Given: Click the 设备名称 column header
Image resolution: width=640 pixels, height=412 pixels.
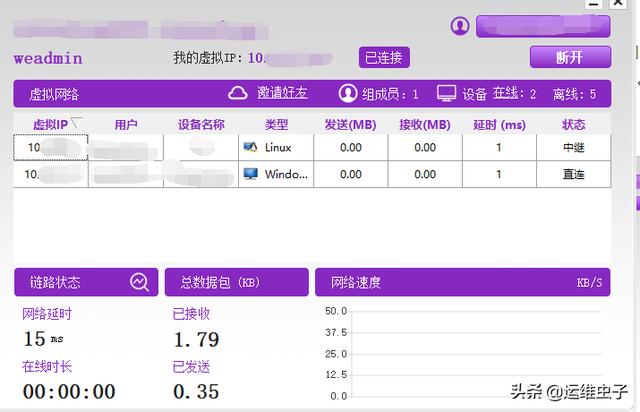Looking at the screenshot, I should click(x=201, y=125).
